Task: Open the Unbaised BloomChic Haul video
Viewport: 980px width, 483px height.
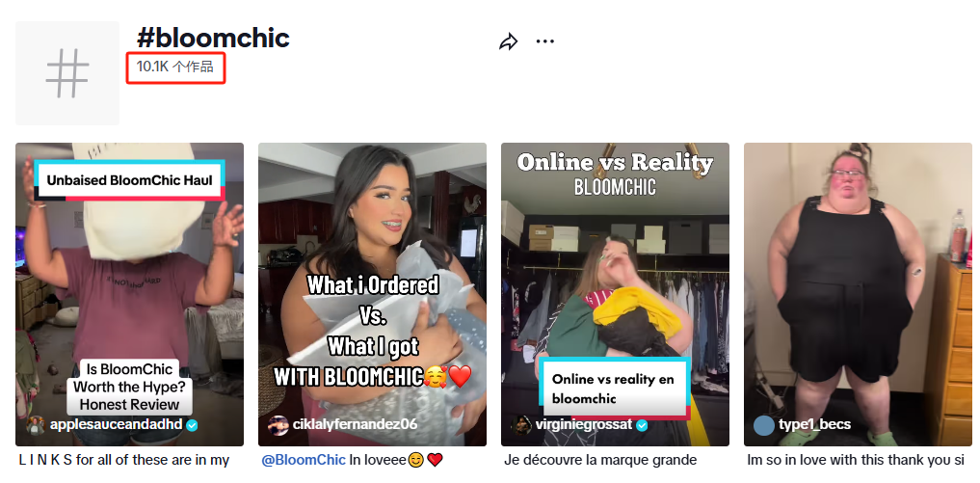Action: pyautogui.click(x=129, y=294)
